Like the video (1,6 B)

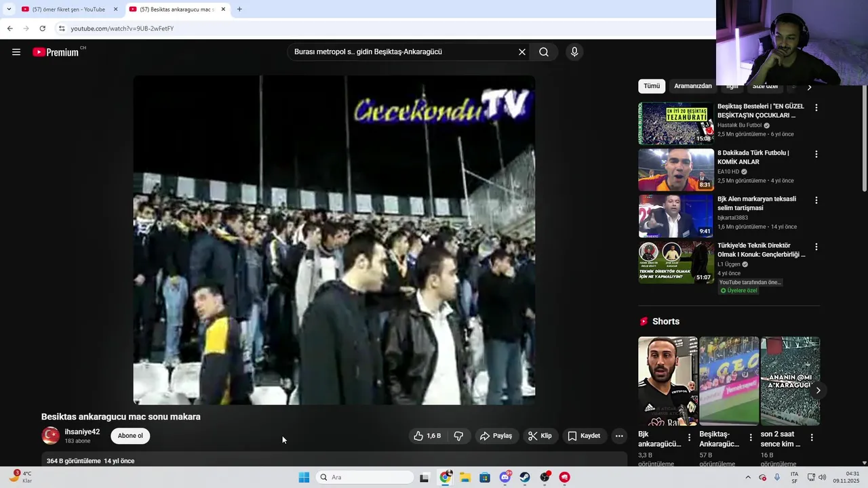[428, 436]
